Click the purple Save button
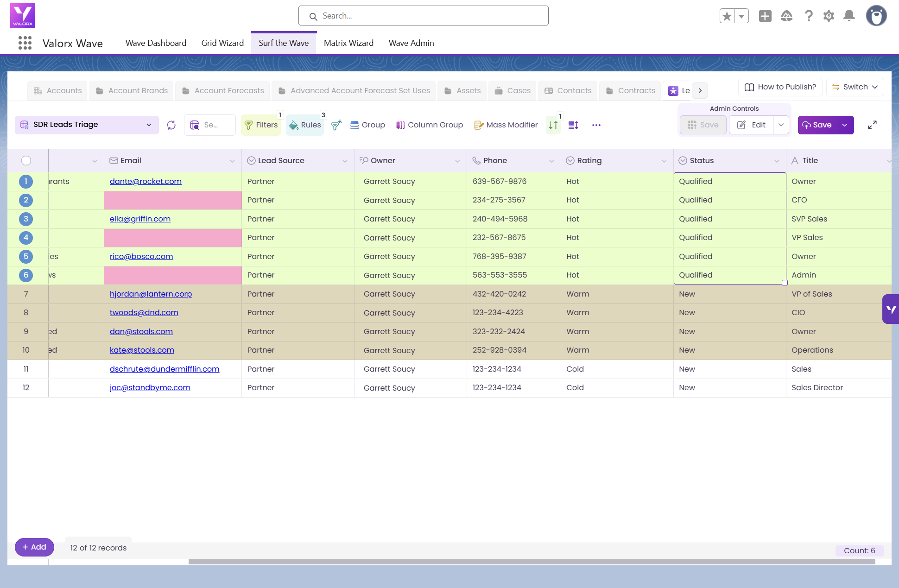This screenshot has width=899, height=588. [x=817, y=125]
